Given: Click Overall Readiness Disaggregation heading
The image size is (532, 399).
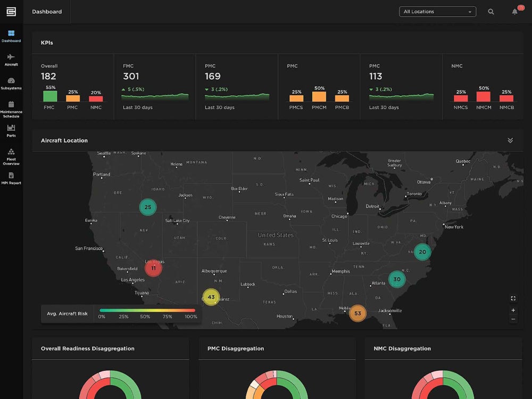Looking at the screenshot, I should coord(88,348).
